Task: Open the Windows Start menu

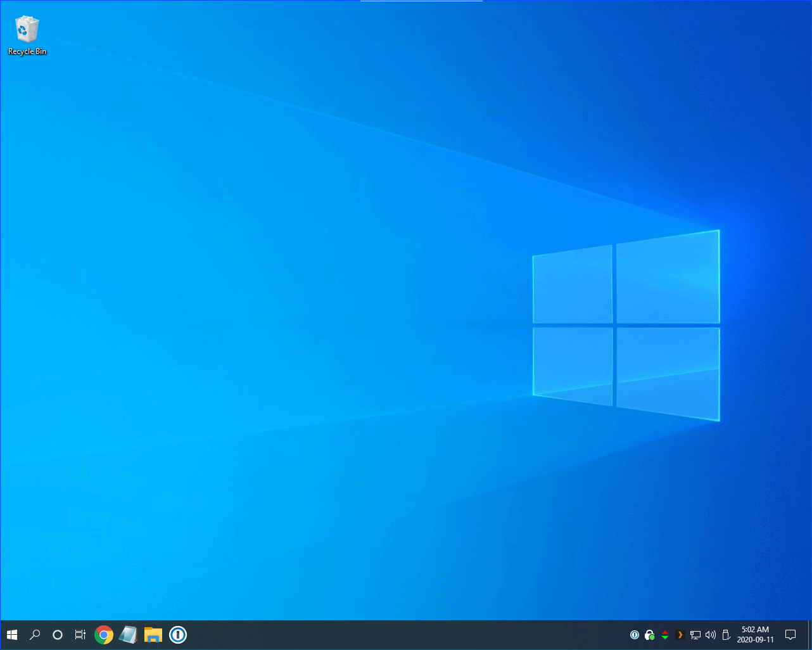Action: pos(12,635)
